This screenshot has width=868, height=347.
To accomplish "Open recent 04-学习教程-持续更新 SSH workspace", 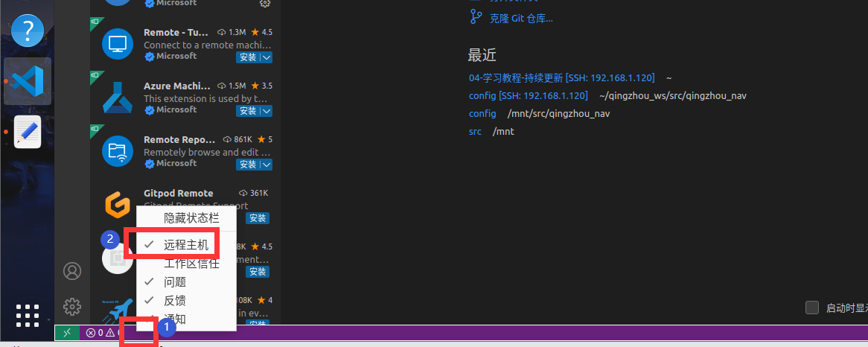I will 561,77.
